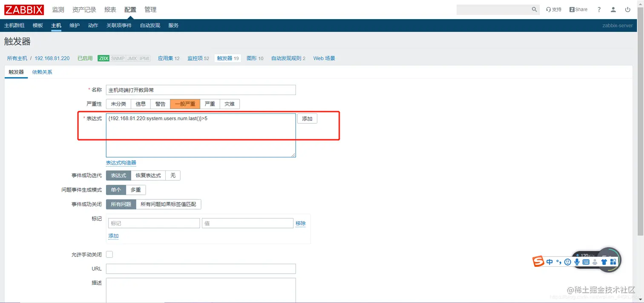The width and height of the screenshot is (644, 303).
Task: Select severity 一般严重
Action: [185, 104]
